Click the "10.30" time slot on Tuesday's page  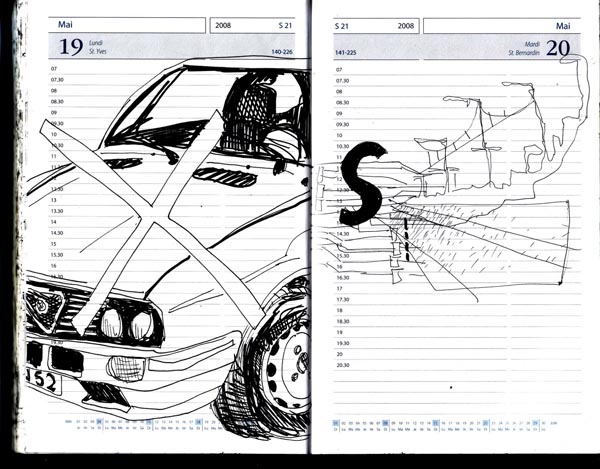pyautogui.click(x=342, y=146)
